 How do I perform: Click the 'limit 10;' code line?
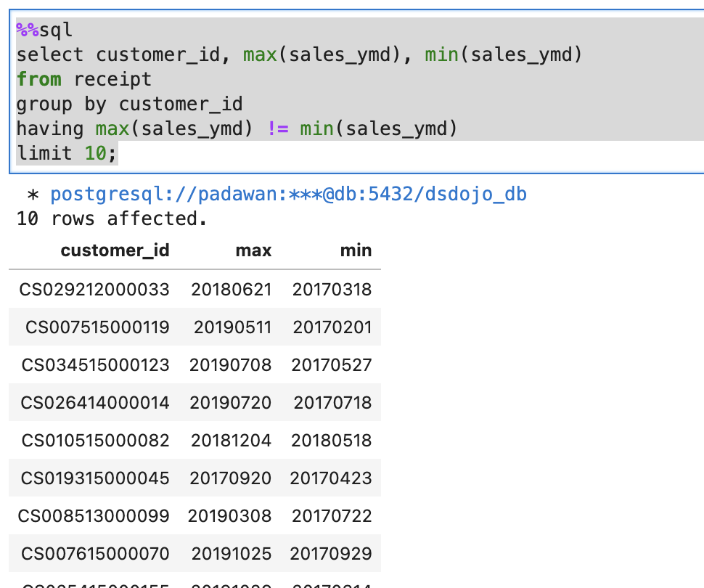[x=67, y=153]
